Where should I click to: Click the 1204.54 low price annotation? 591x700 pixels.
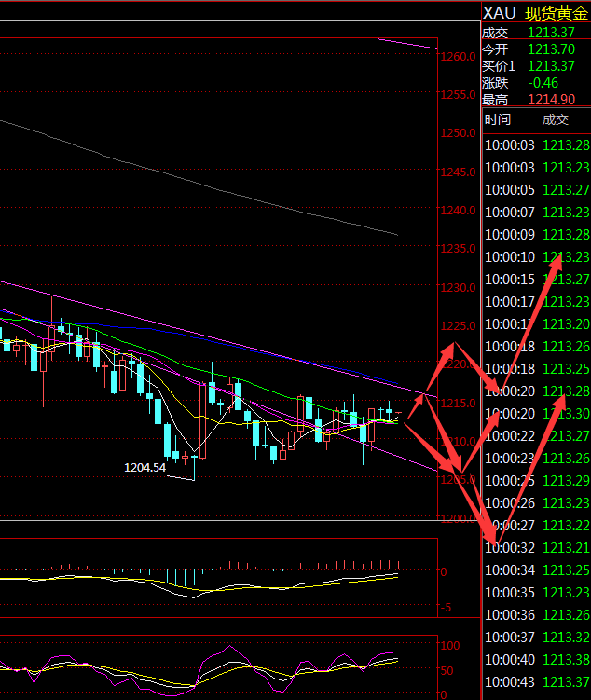click(x=144, y=467)
